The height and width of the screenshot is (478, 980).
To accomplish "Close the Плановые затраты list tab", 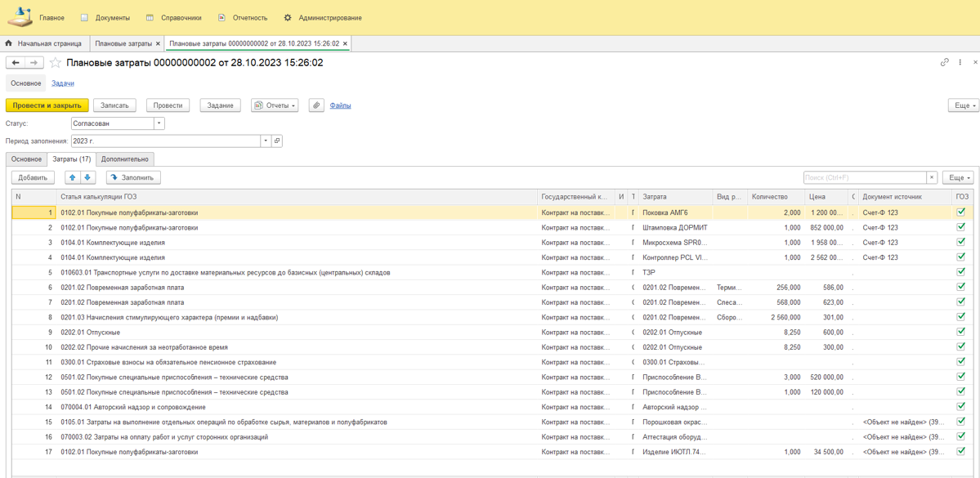I will pyautogui.click(x=158, y=43).
